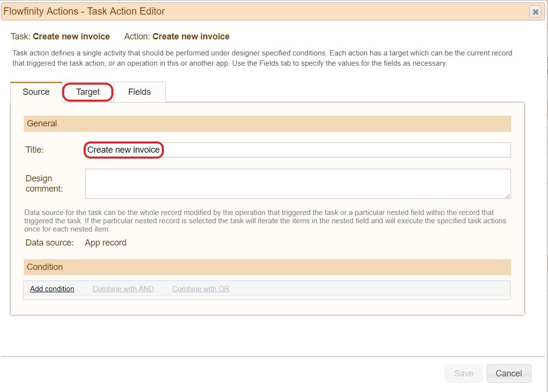Click the App record data source value
This screenshot has width=548, height=392.
(106, 243)
